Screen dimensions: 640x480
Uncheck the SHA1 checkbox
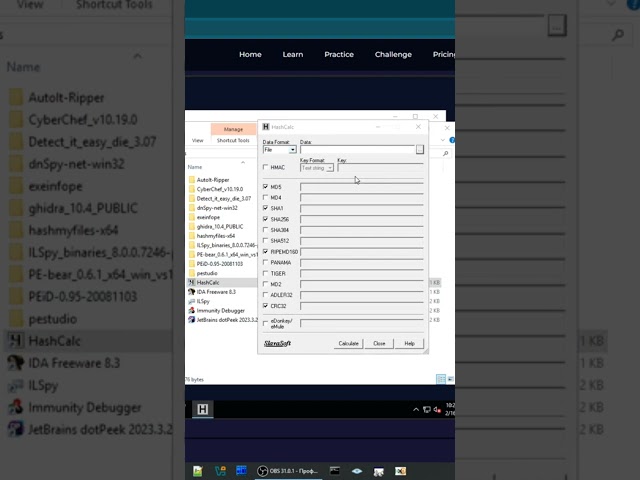(x=266, y=208)
